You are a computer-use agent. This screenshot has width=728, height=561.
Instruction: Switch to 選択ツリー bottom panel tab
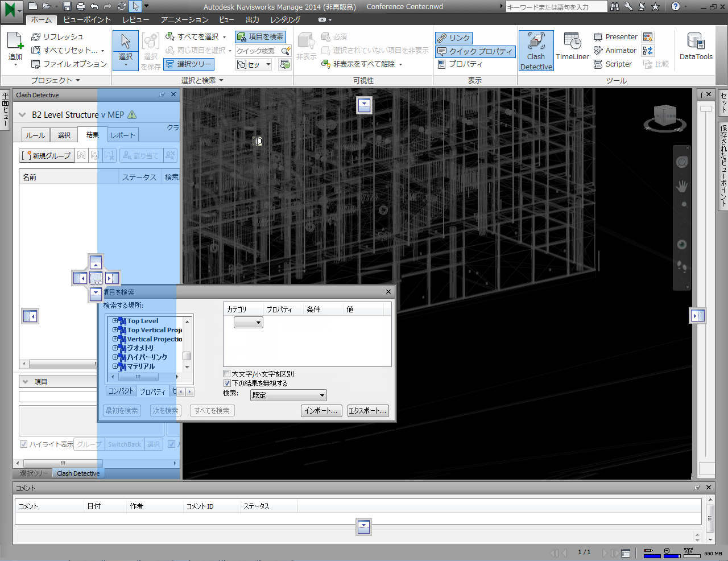pos(34,473)
